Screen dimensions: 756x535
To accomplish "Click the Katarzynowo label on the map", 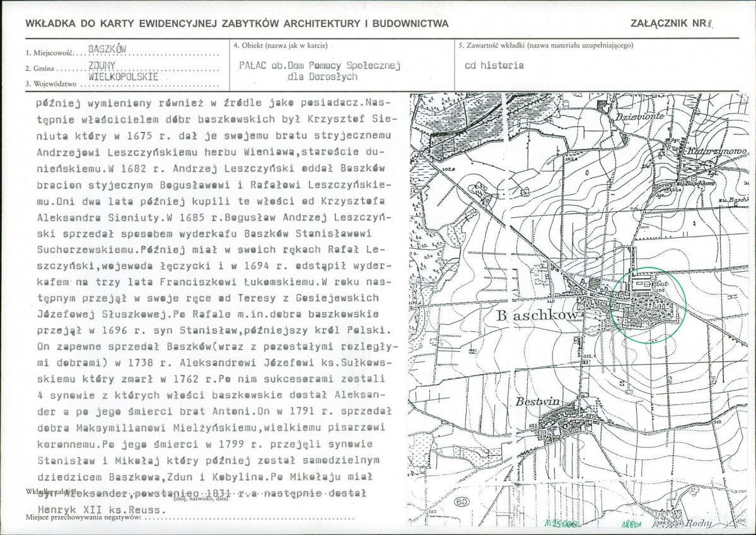I will pyautogui.click(x=716, y=151).
